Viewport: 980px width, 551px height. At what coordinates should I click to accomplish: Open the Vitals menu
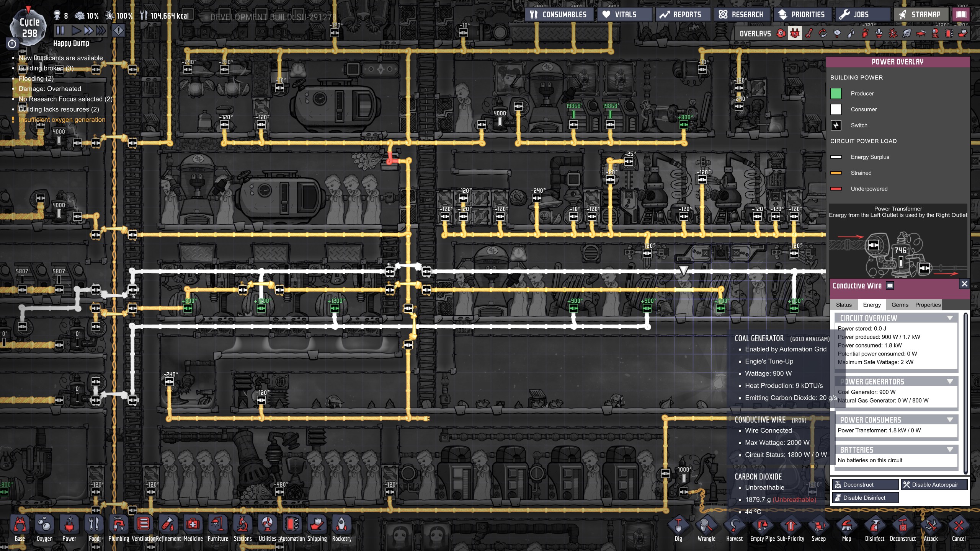click(624, 15)
